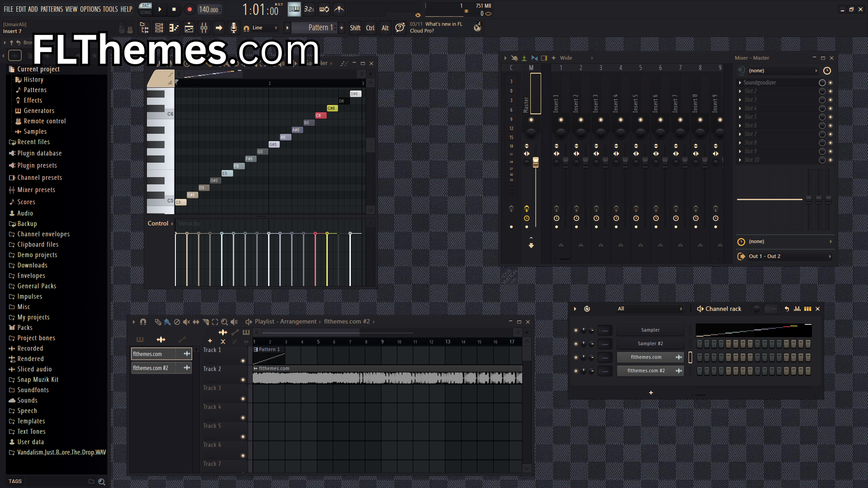Toggle mute LED on mixer Master track
The image size is (868, 488).
[x=531, y=120]
